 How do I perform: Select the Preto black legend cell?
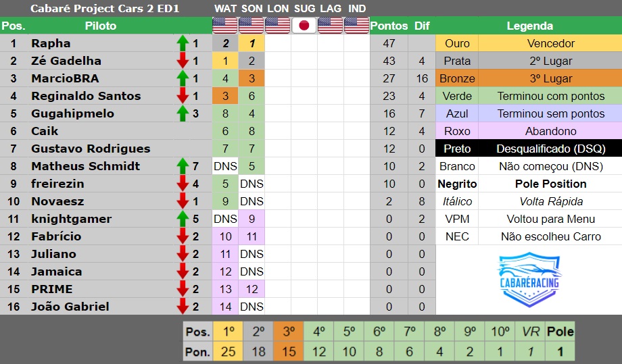pos(457,149)
